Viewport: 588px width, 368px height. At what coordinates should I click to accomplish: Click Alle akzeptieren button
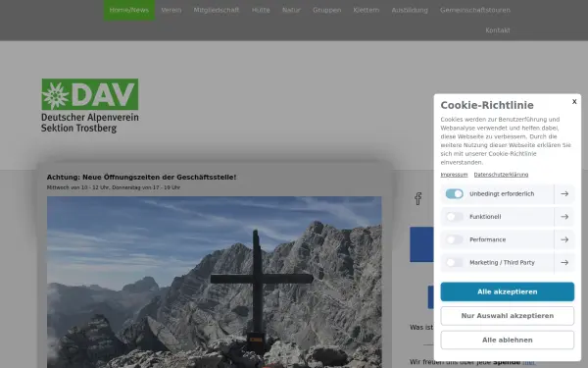pos(507,291)
